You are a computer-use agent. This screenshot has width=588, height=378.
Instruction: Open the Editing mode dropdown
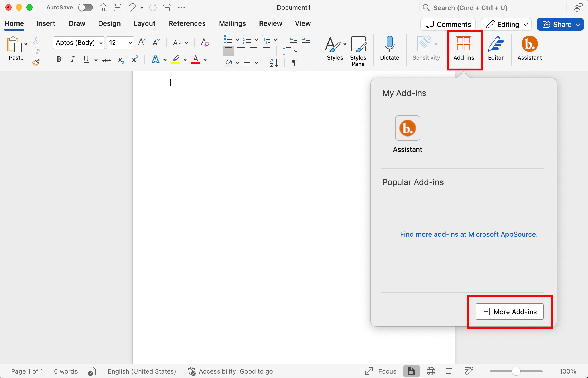click(x=506, y=24)
